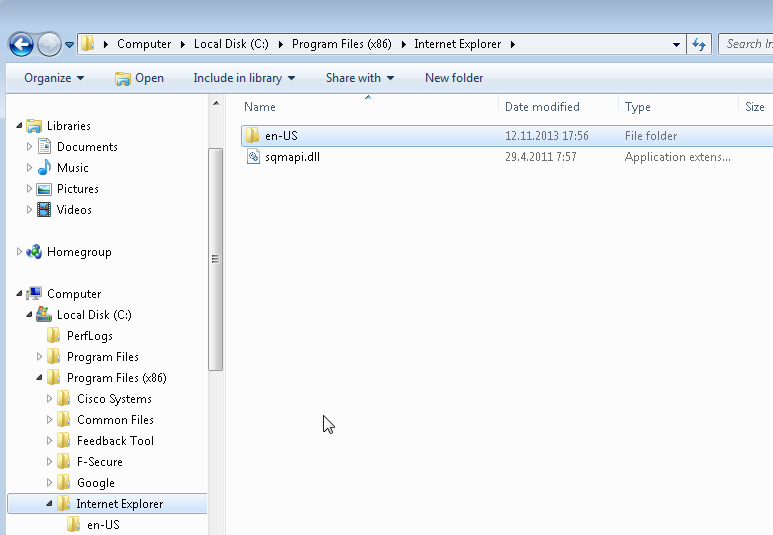This screenshot has width=773, height=535.
Task: Click the date 29.4.2011 7:57 cell
Action: 541,157
